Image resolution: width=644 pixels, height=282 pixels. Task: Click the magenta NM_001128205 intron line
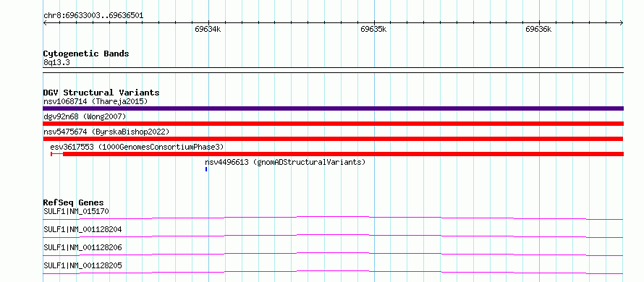coord(333,272)
